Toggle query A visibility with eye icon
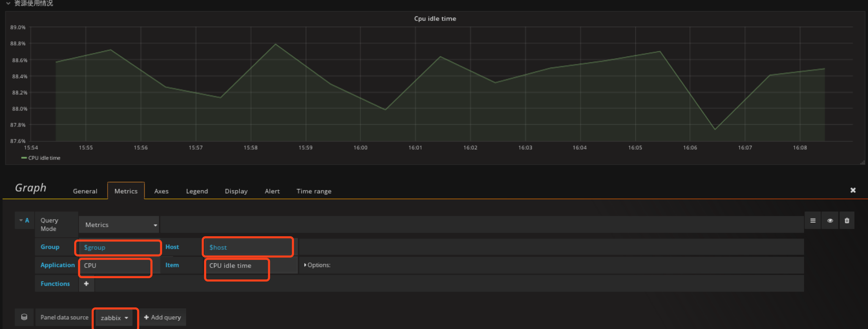The image size is (868, 329). tap(830, 220)
